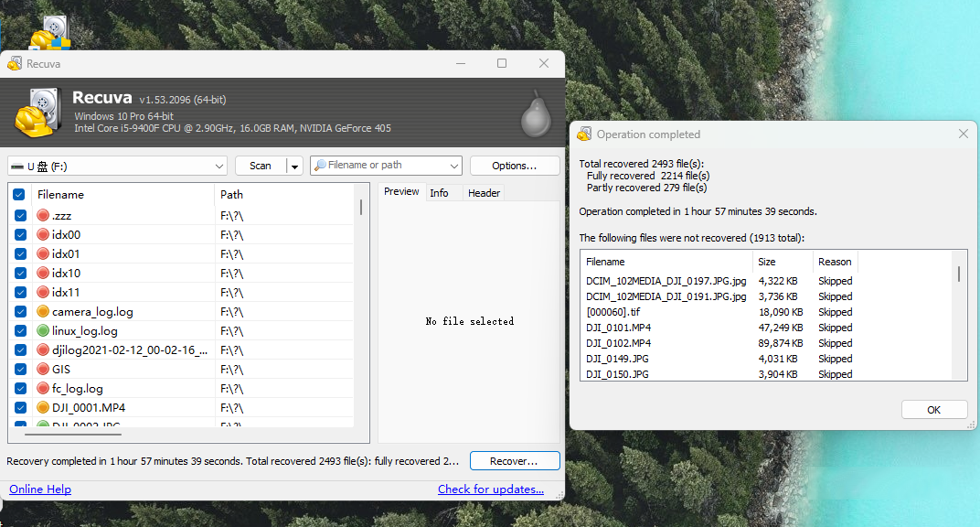Viewport: 980px width, 527px height.
Task: Select the djilog2021-02-12 filename in file list
Action: click(x=130, y=350)
